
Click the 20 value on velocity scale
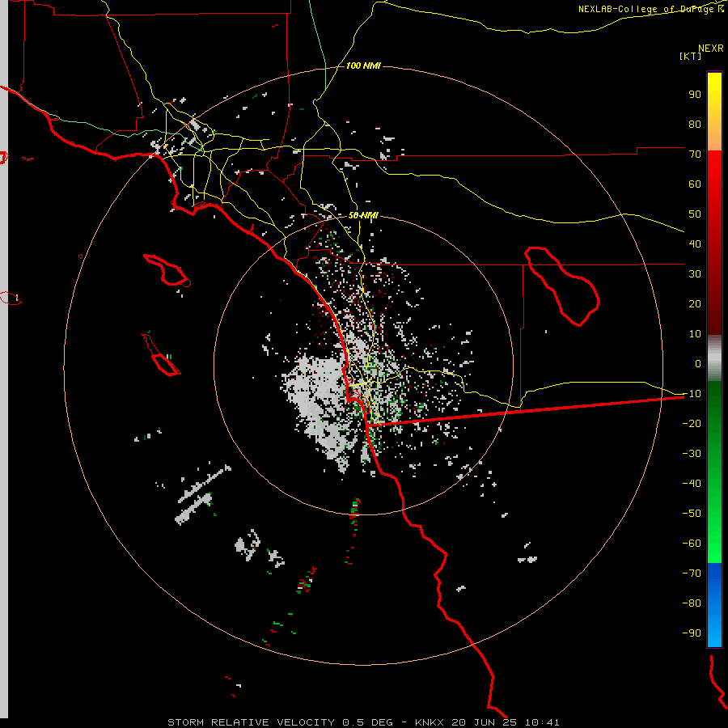[695, 303]
